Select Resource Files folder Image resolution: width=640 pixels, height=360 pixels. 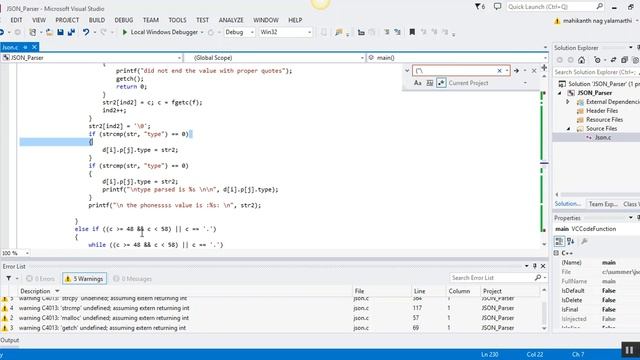(x=604, y=120)
